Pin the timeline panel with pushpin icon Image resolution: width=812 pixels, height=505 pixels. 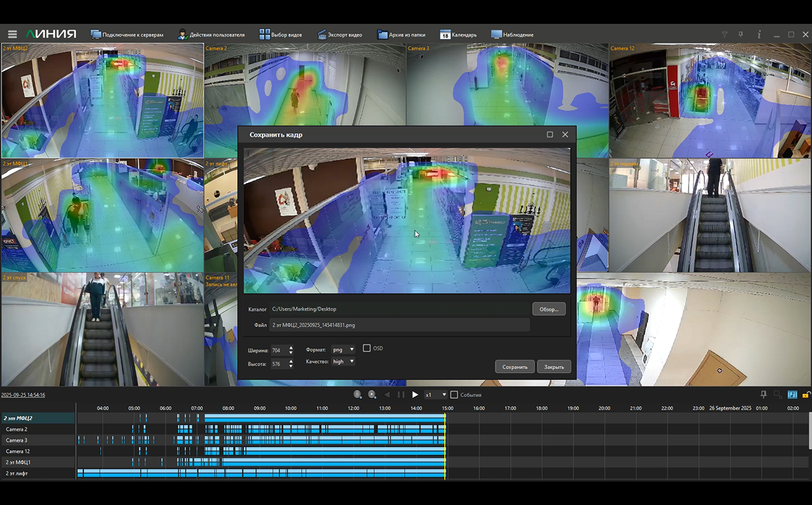point(764,395)
